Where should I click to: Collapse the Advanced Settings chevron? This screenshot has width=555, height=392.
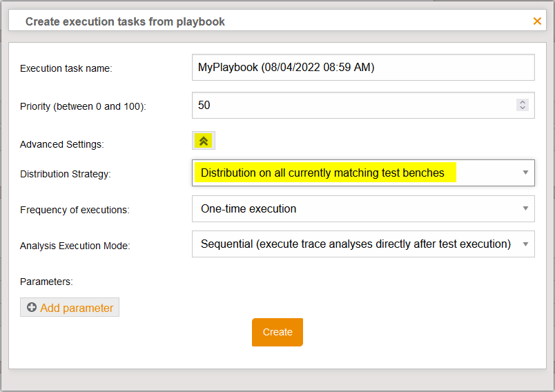pos(204,141)
